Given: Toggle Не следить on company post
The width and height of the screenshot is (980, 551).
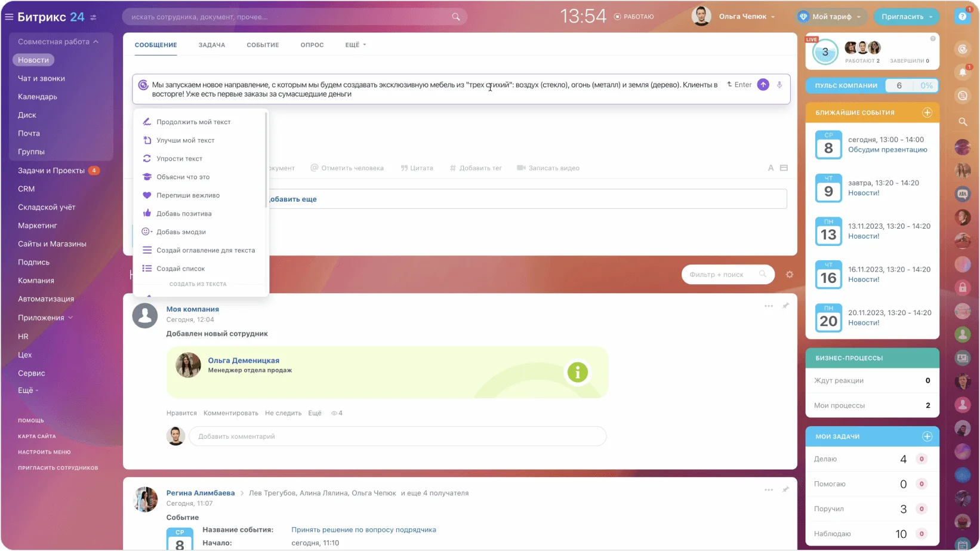Looking at the screenshot, I should (283, 413).
